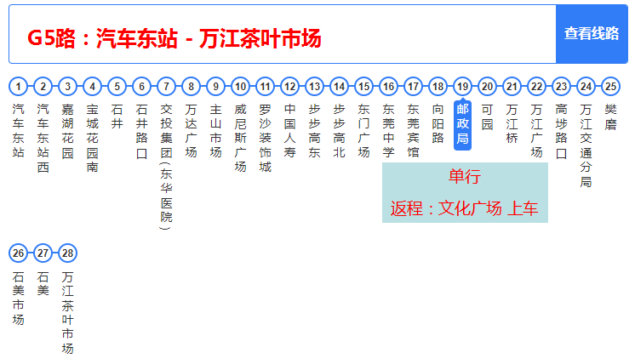Select stop circle number 20

[x=488, y=87]
